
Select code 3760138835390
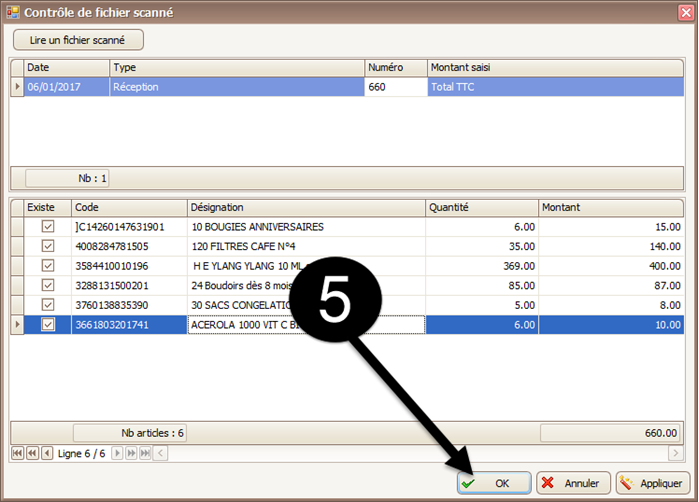pos(129,305)
